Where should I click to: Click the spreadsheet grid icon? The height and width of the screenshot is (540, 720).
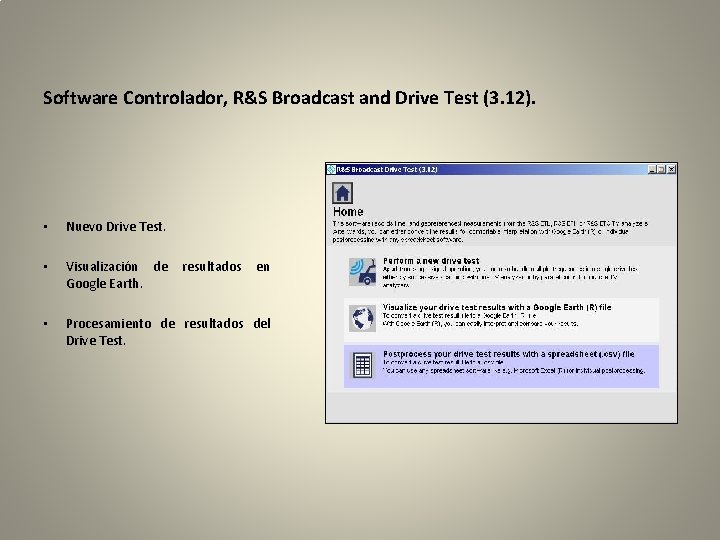(x=362, y=366)
